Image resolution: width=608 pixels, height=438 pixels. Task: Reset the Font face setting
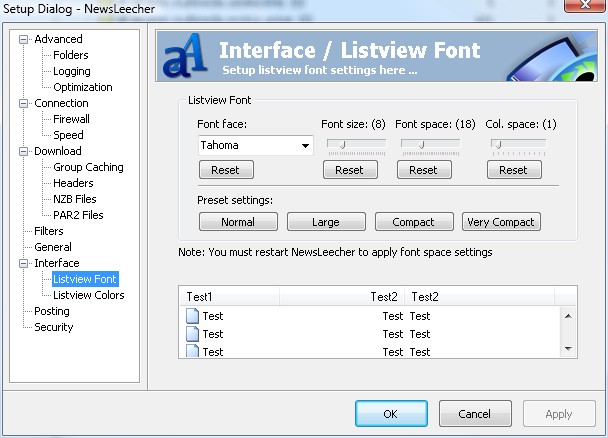coord(226,170)
